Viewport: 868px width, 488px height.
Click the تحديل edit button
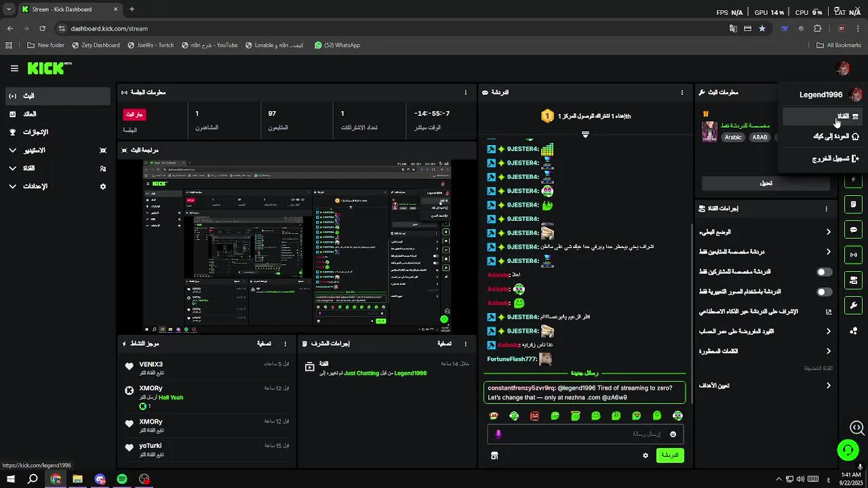(x=766, y=183)
